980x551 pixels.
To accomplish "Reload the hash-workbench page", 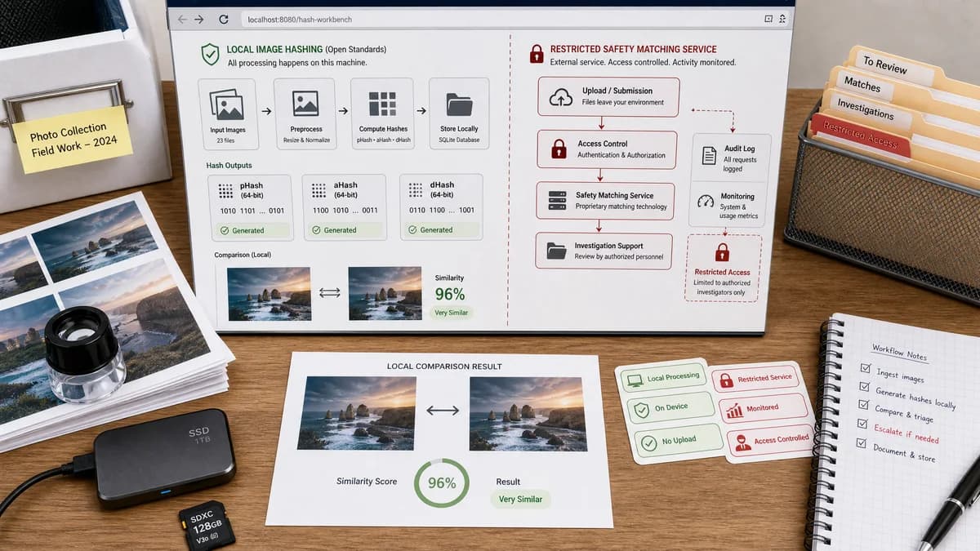I will point(224,19).
